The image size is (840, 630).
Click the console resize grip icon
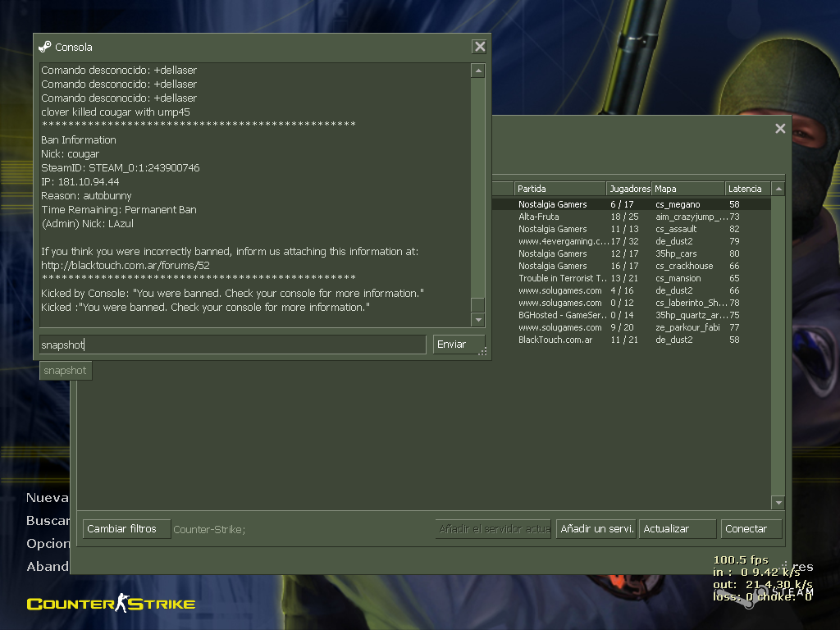pos(482,351)
